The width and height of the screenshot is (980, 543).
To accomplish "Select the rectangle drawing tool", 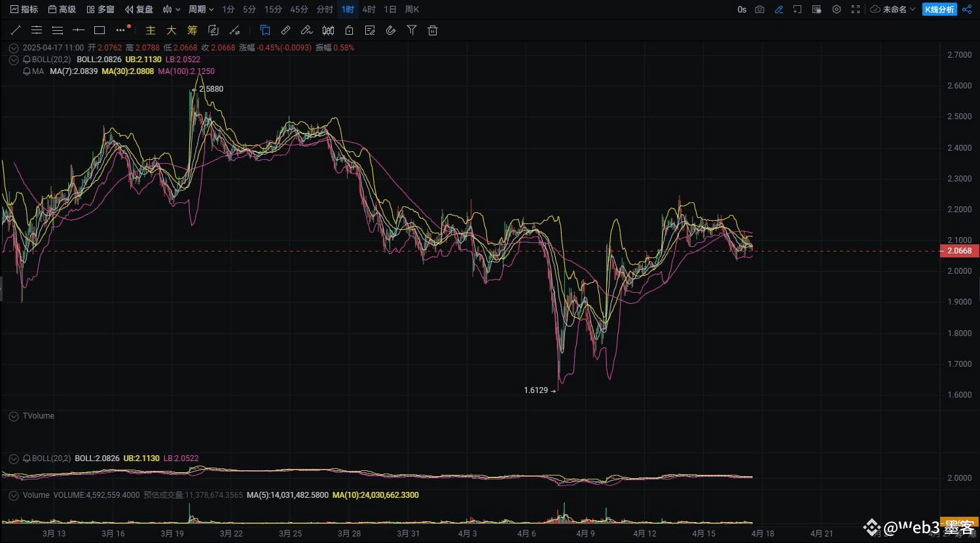I will coord(100,30).
